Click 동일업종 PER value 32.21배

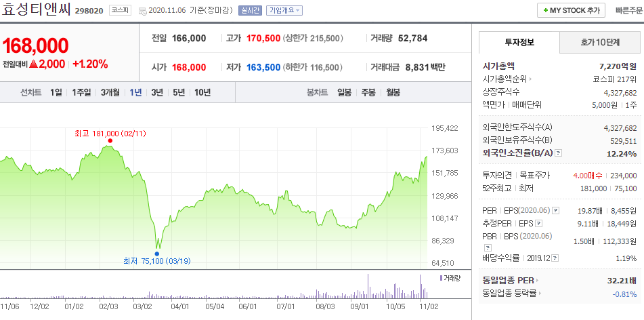(622, 281)
